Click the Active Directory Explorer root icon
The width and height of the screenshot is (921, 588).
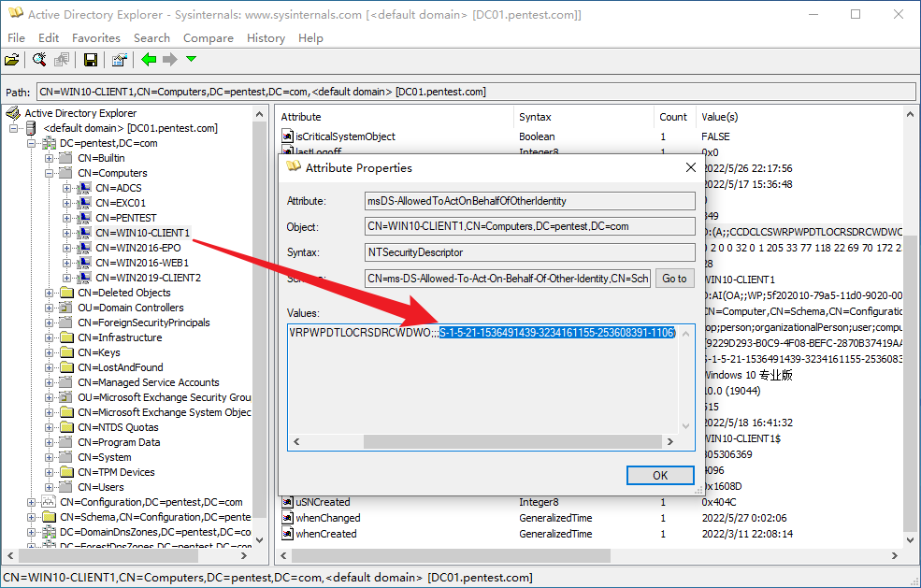coord(13,113)
